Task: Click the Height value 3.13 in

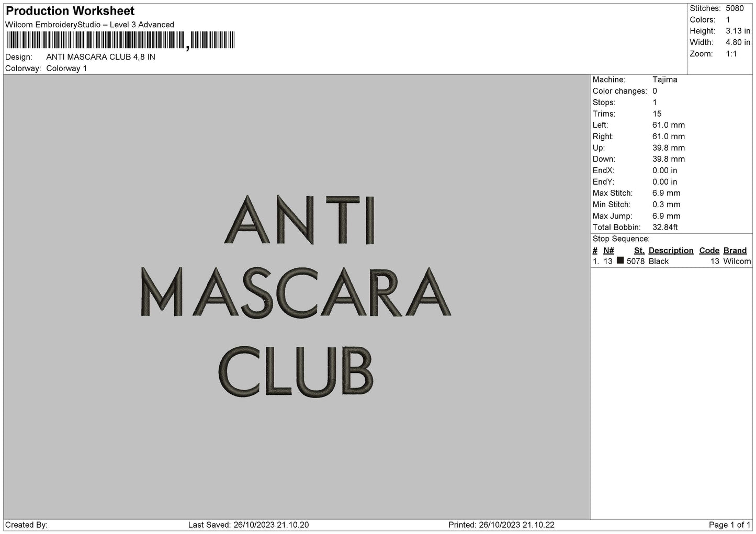Action: click(738, 31)
